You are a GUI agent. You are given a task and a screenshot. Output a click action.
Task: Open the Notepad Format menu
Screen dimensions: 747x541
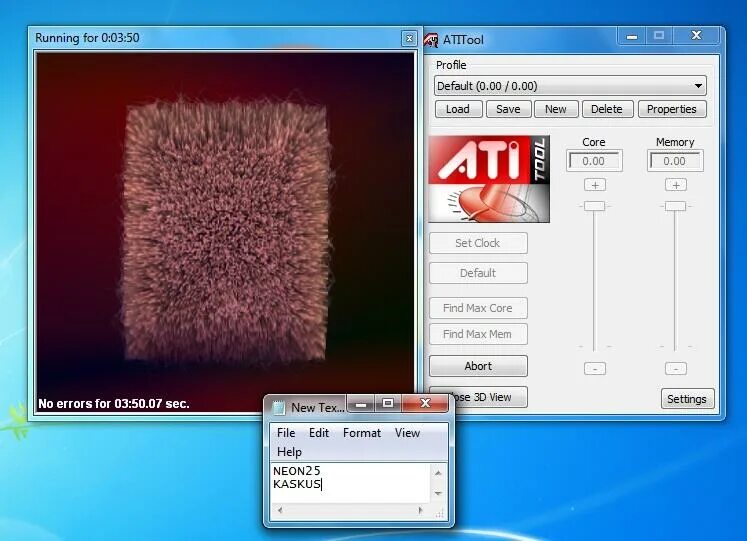[362, 433]
